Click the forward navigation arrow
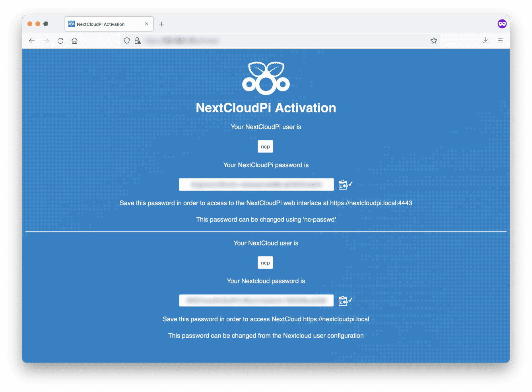 tap(46, 41)
